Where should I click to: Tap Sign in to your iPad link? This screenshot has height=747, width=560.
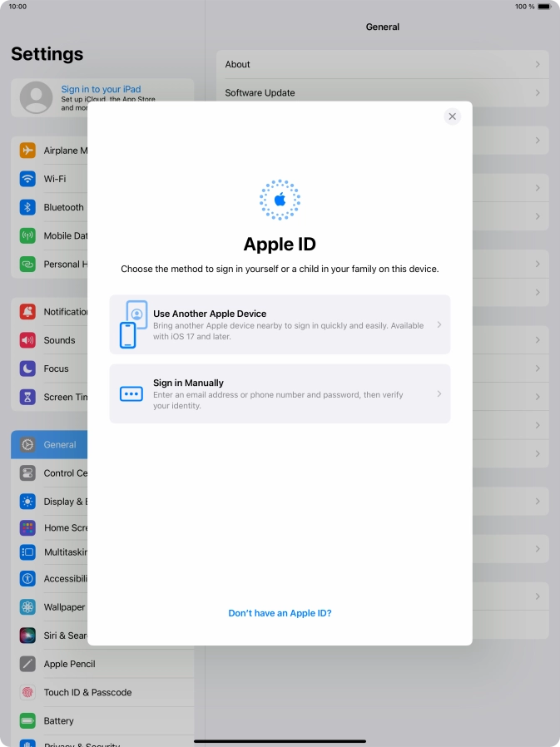click(x=101, y=89)
